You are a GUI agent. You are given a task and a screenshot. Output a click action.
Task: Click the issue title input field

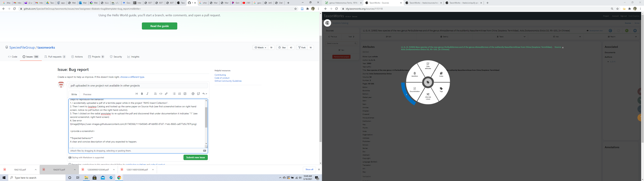(138, 85)
